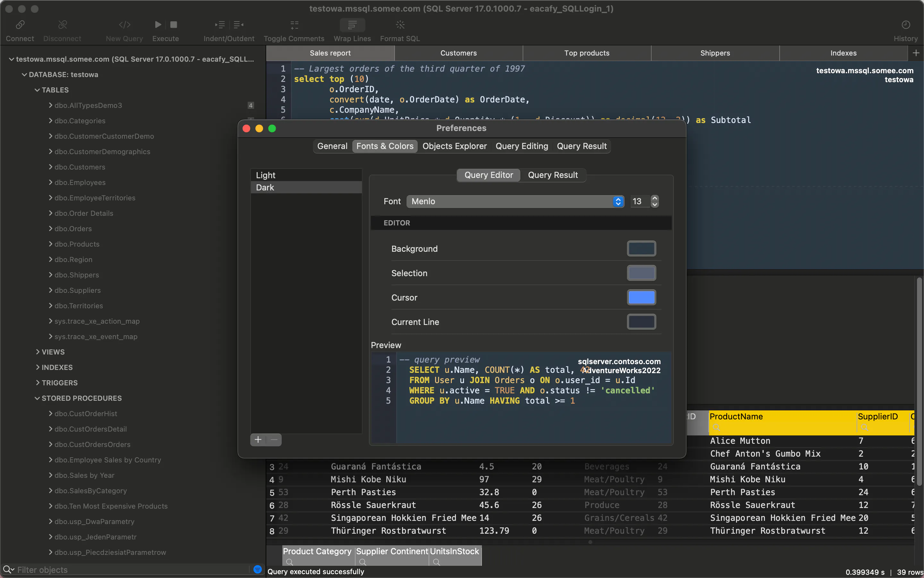Open the Fonts & Colors preferences tab
The width and height of the screenshot is (924, 578).
pos(385,146)
